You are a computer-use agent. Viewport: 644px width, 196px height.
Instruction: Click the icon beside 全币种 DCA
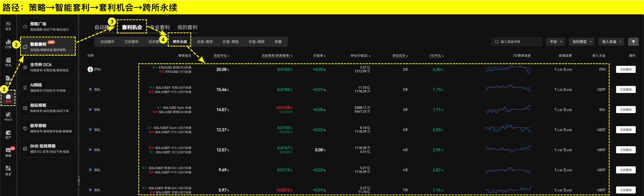pyautogui.click(x=25, y=67)
